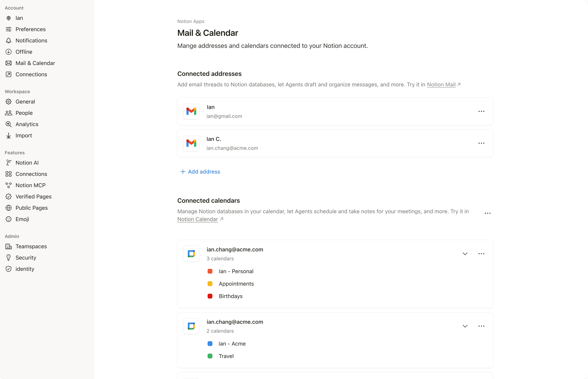Click the Notifications bell icon
This screenshot has width=588, height=379.
point(9,41)
